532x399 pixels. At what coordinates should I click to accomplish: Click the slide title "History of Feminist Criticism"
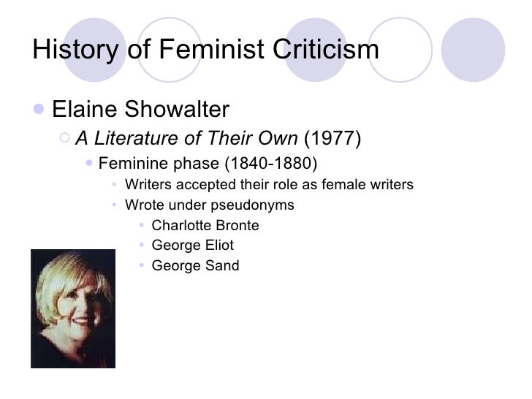(205, 50)
